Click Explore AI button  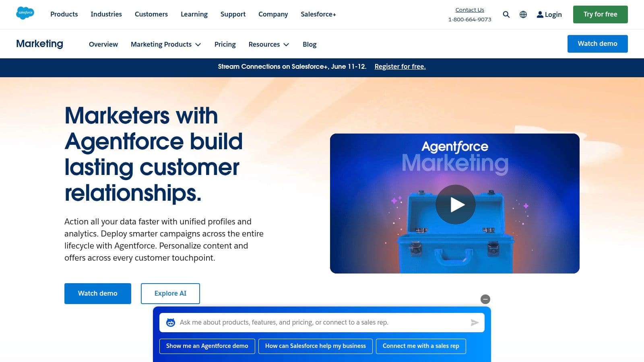click(170, 294)
